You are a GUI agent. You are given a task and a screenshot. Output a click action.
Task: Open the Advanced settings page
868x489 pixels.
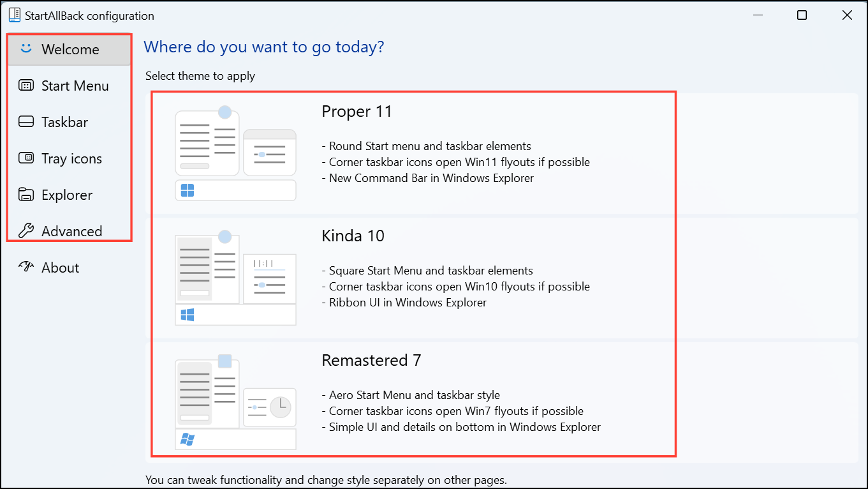(69, 231)
